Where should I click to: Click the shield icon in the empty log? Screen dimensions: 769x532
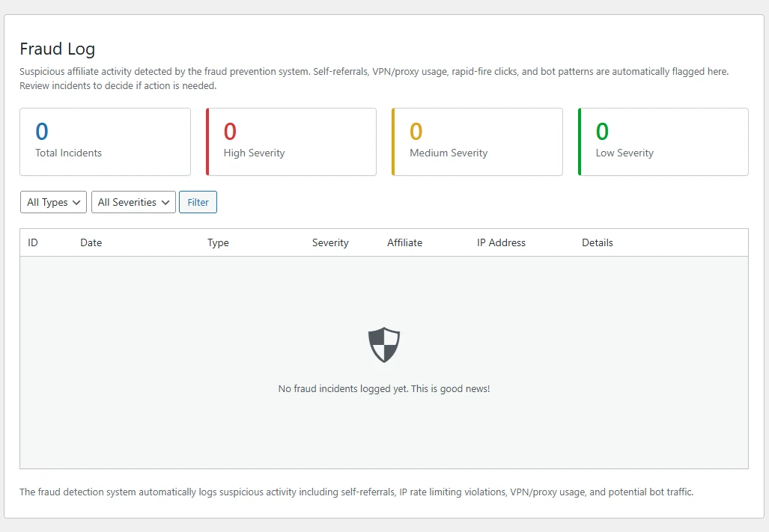(383, 344)
